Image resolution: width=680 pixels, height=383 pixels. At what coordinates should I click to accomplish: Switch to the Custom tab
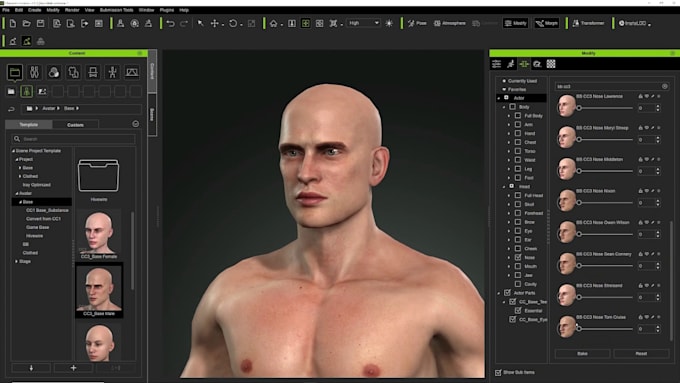[x=75, y=125]
